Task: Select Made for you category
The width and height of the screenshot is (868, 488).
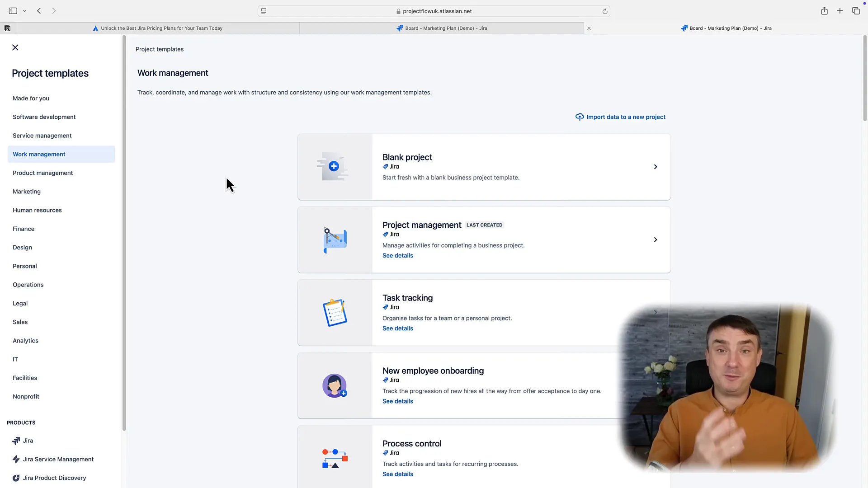Action: coord(31,98)
